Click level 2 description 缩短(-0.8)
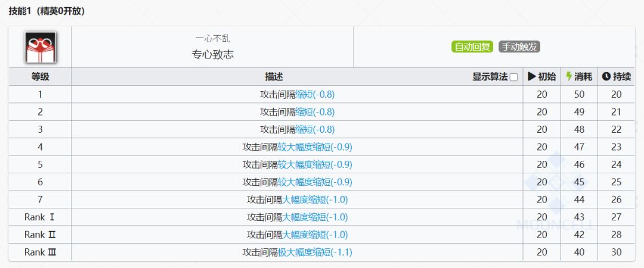644x268 pixels. click(x=315, y=112)
